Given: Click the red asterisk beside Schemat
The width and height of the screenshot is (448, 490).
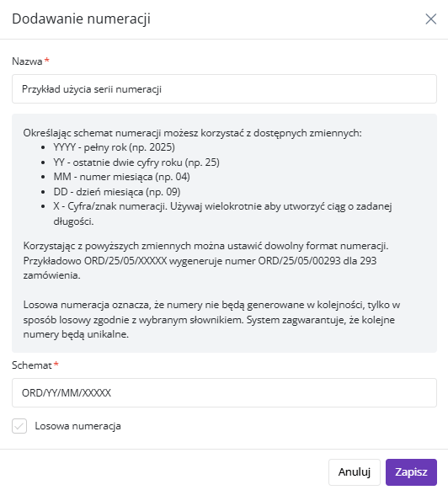Looking at the screenshot, I should point(56,364).
